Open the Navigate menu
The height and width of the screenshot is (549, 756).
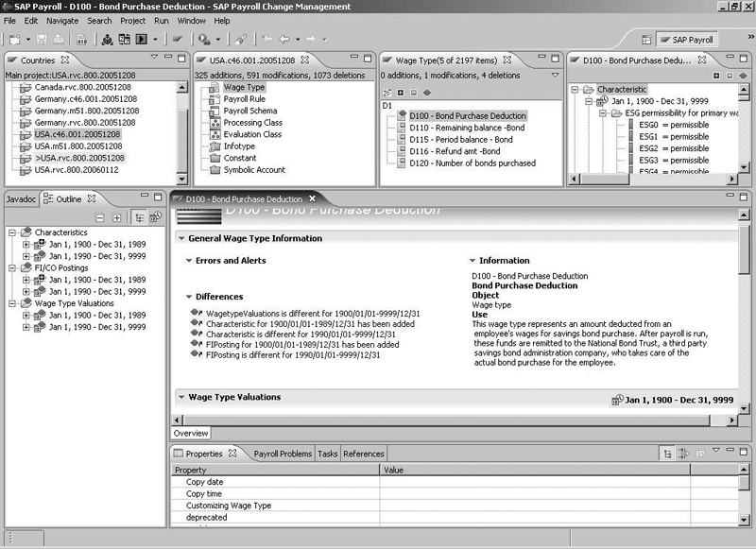62,21
